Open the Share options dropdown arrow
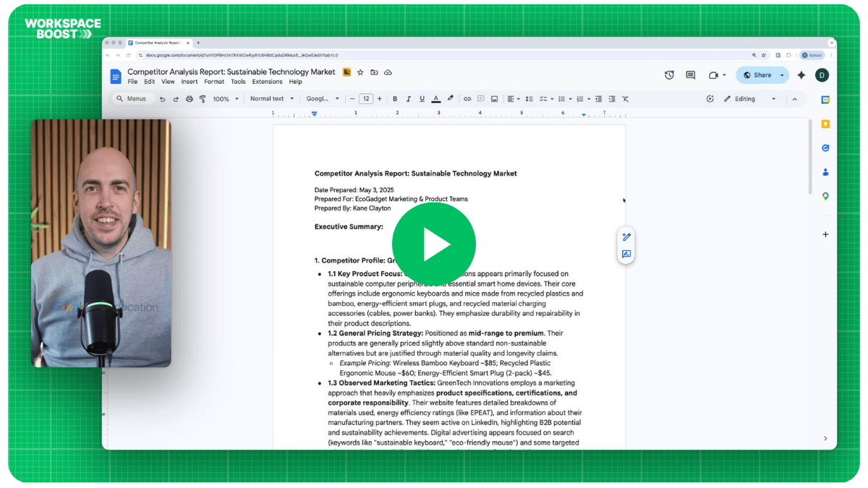This screenshot has width=868, height=488. pos(782,75)
